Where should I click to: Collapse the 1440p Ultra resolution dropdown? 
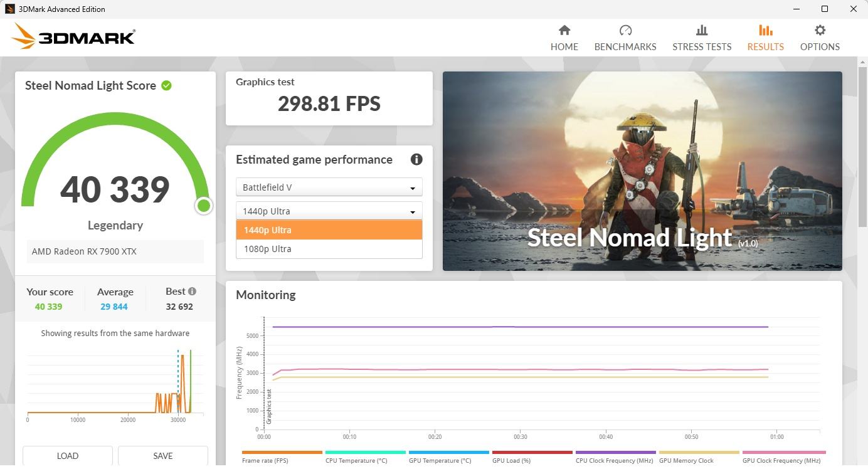(x=329, y=211)
